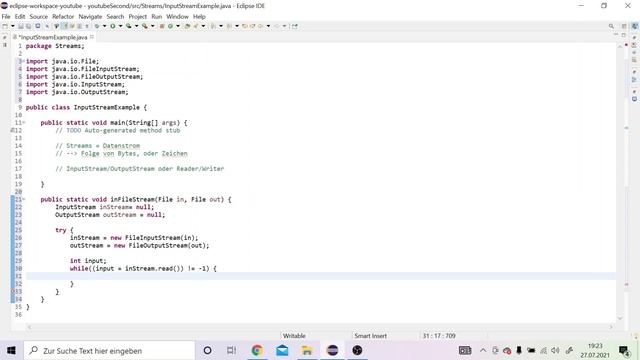Viewport: 640px width, 360px height.
Task: Click the Search flashlight toolbar icon
Action: [196, 26]
